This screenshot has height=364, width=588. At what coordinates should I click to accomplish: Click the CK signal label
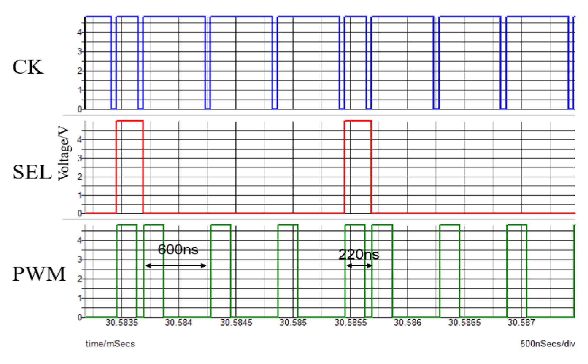(28, 67)
